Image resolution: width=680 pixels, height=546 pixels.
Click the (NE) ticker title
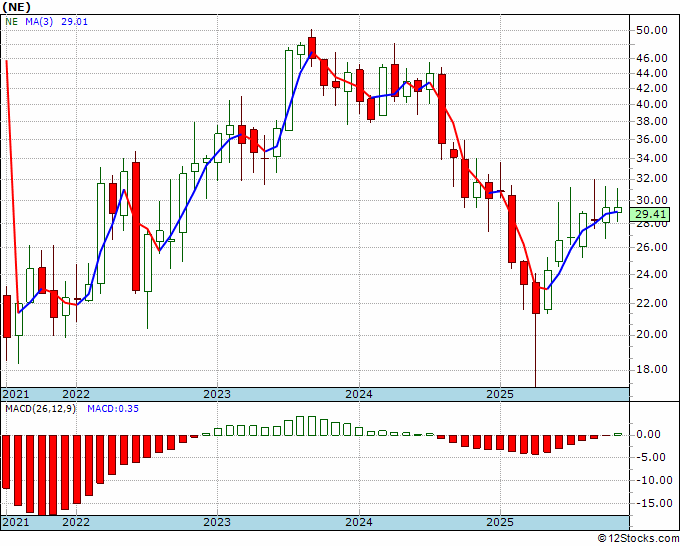point(15,6)
